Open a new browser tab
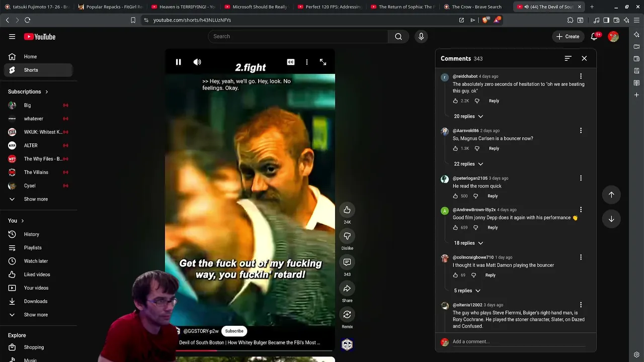This screenshot has width=644, height=362. coord(592,7)
